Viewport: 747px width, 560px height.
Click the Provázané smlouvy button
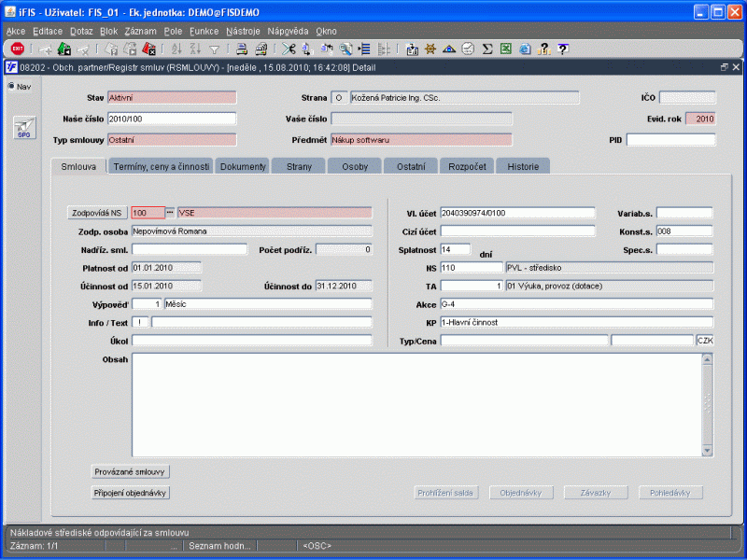pos(130,472)
